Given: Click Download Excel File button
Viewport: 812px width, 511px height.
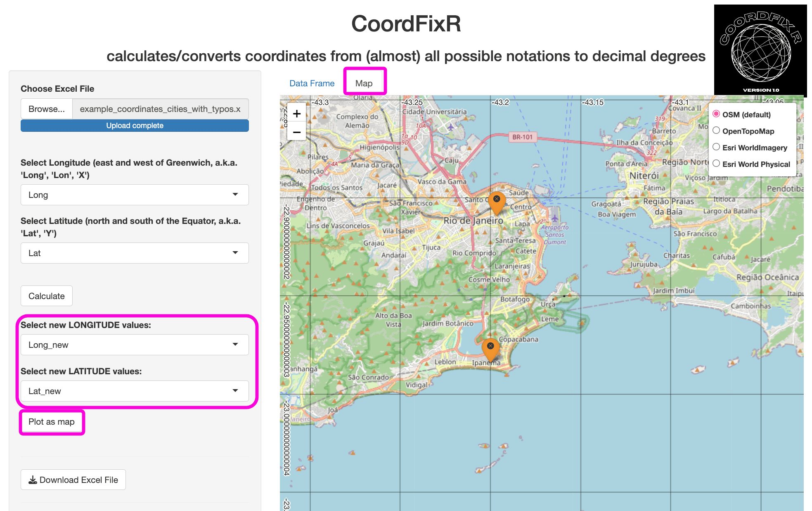Looking at the screenshot, I should pyautogui.click(x=73, y=480).
